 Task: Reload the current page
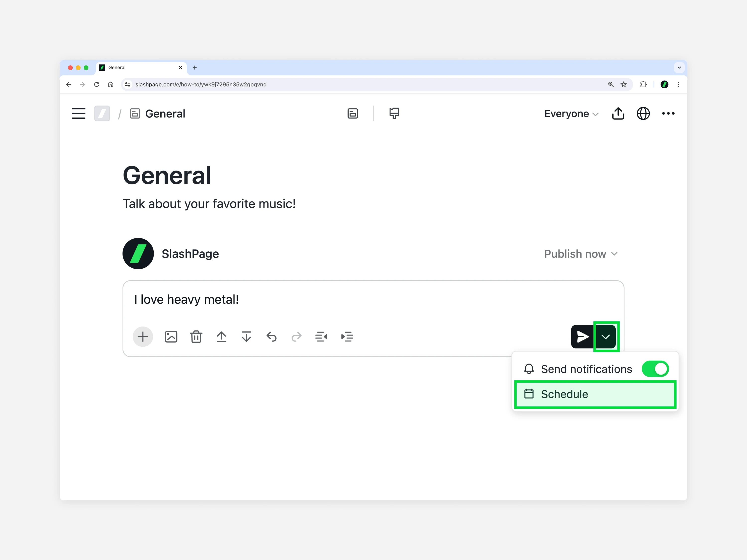[97, 84]
